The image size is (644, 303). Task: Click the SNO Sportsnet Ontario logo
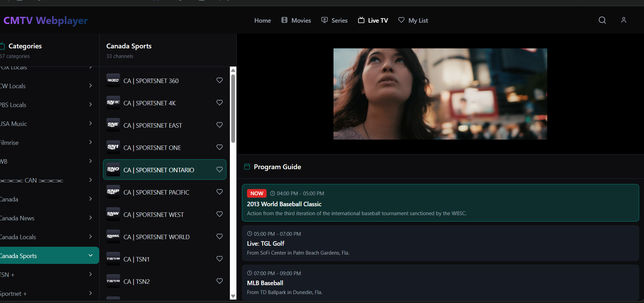click(113, 170)
